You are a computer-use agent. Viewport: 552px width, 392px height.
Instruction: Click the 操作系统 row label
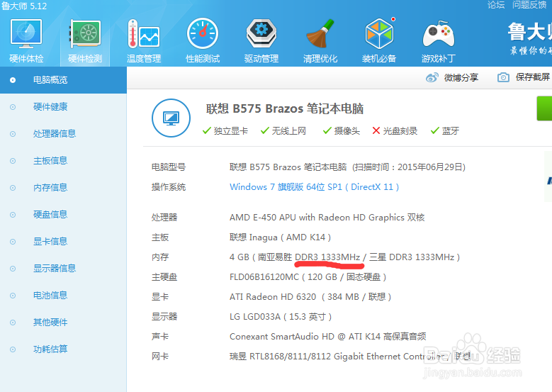point(168,187)
